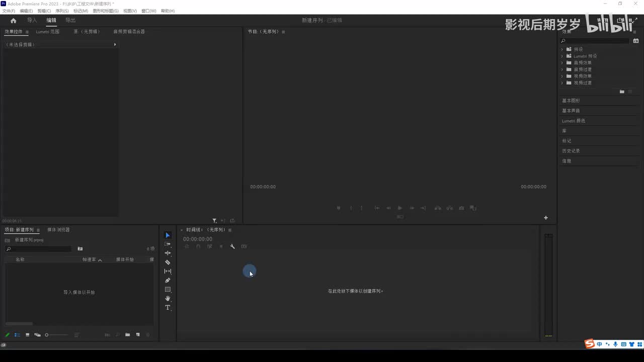Open timeline display settings wrench
This screenshot has height=362, width=644.
[x=232, y=246]
